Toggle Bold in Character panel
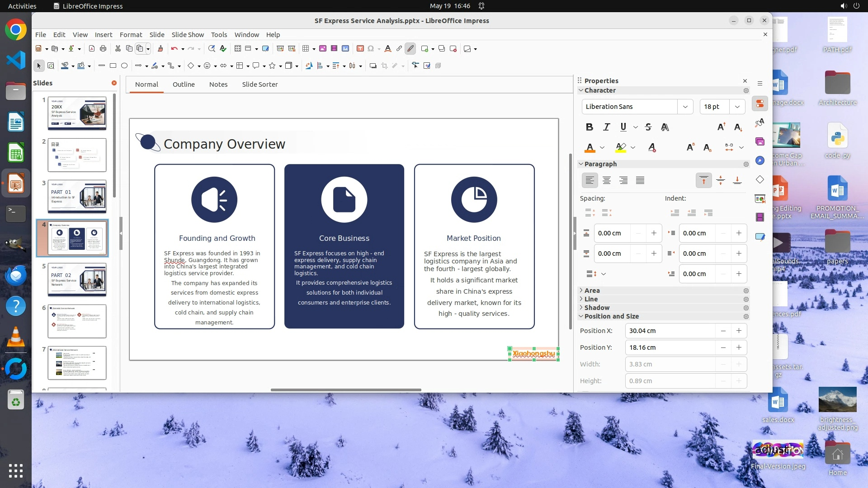This screenshot has width=868, height=488. pyautogui.click(x=589, y=127)
